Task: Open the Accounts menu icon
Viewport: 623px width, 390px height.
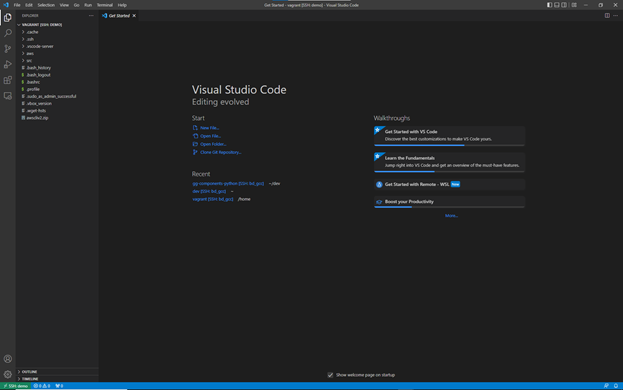Action: tap(8, 359)
